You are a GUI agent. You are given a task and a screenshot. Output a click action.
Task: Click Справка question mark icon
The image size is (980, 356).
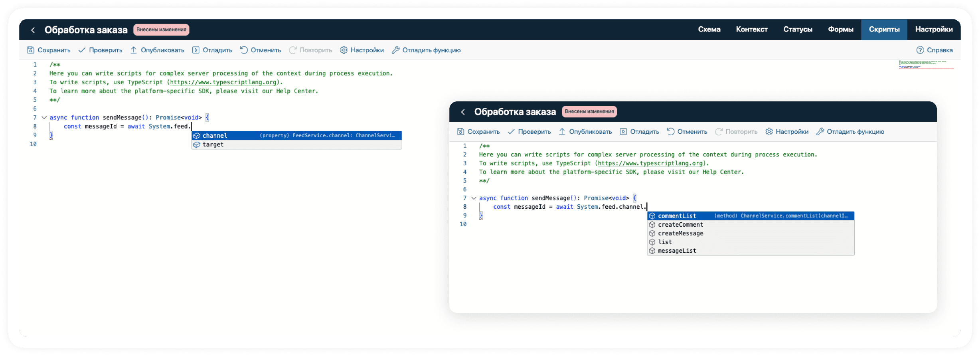pos(920,50)
